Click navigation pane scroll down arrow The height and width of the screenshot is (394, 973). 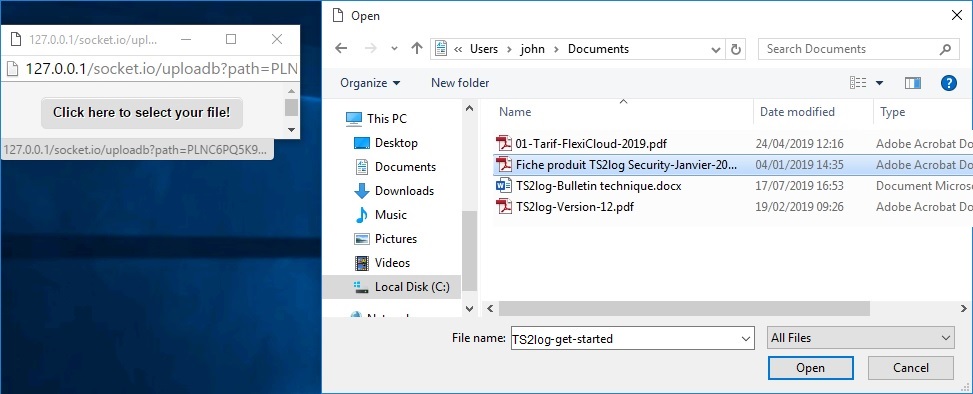469,308
